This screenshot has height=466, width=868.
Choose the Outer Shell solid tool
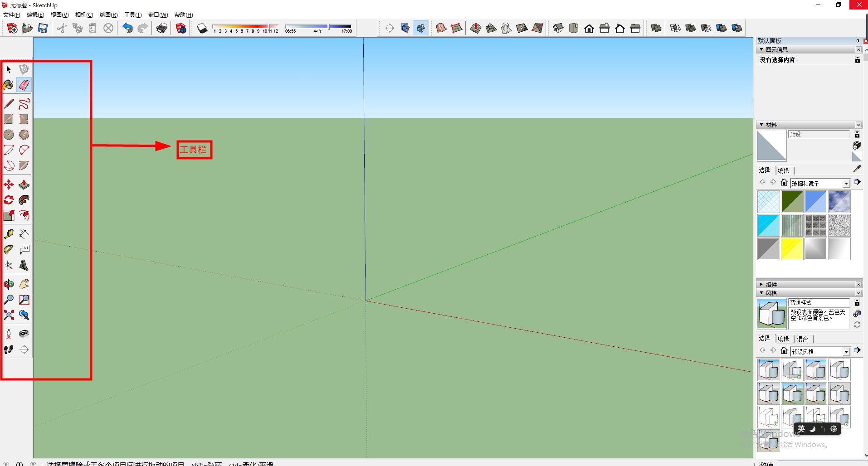coord(656,29)
